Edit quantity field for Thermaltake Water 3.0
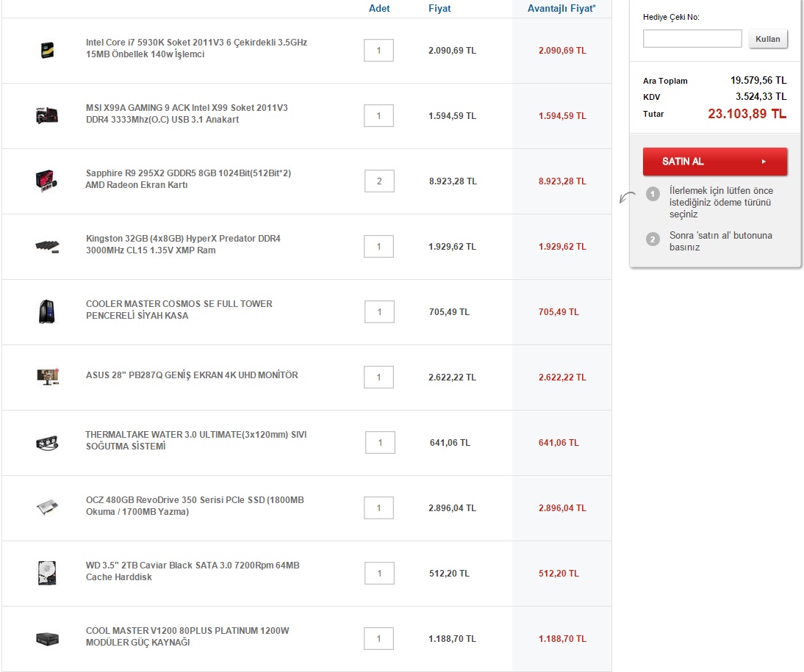 click(380, 442)
